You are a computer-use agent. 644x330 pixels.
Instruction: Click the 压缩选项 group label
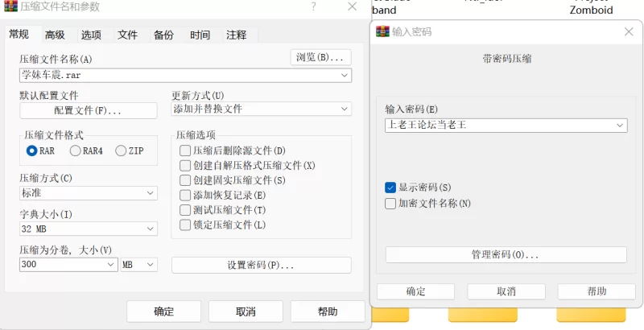(x=196, y=135)
